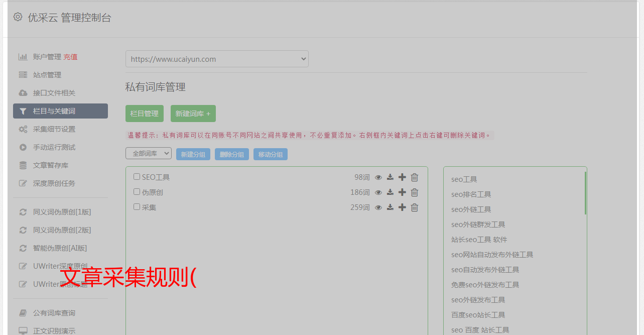Delete the SEO工具 library with trash icon
Image resolution: width=644 pixels, height=335 pixels.
tap(415, 177)
